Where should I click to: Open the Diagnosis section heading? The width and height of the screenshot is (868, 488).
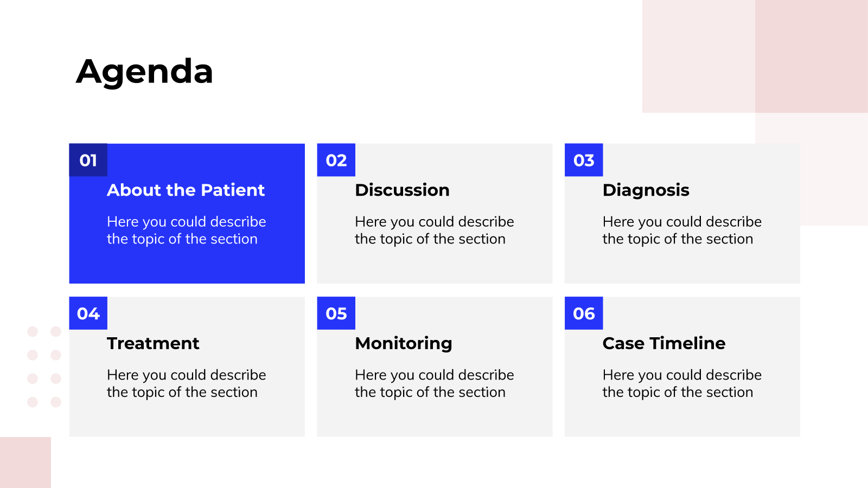[x=646, y=190]
